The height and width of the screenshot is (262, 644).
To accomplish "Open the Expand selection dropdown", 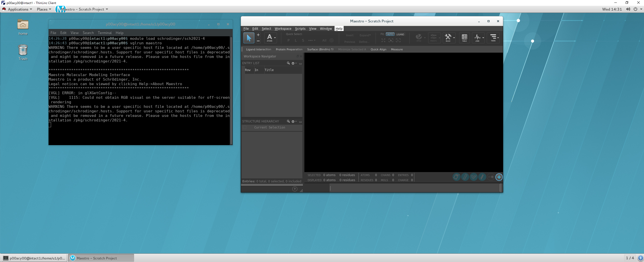I will coord(365,35).
